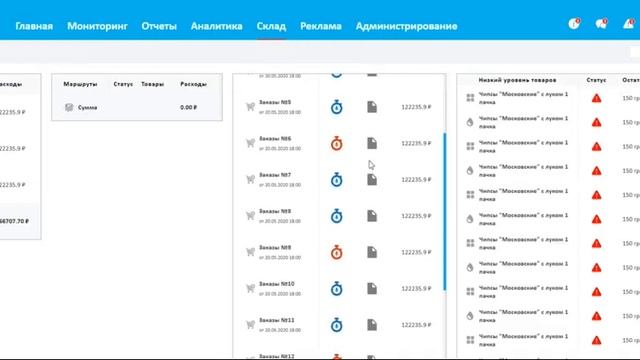This screenshot has height=360, width=640.
Task: Open the document icon for Заказы №10
Action: click(372, 289)
